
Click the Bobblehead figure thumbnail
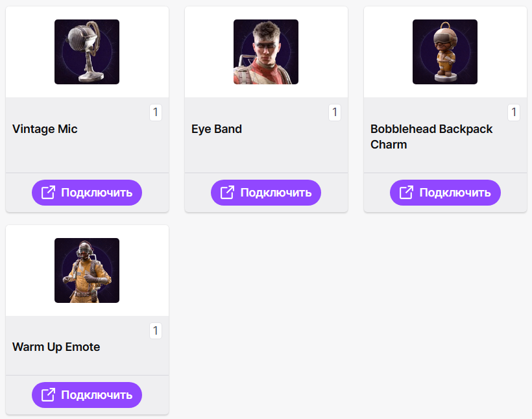445,52
